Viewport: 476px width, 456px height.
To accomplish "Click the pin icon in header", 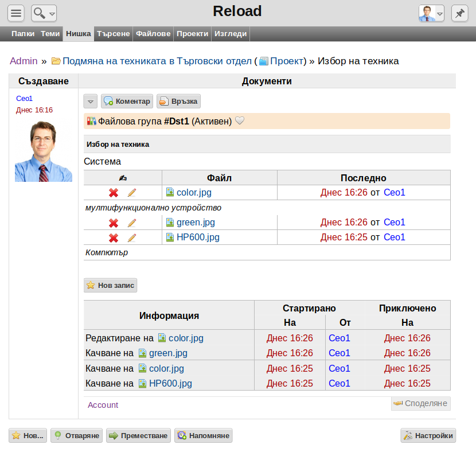I will pyautogui.click(x=459, y=13).
